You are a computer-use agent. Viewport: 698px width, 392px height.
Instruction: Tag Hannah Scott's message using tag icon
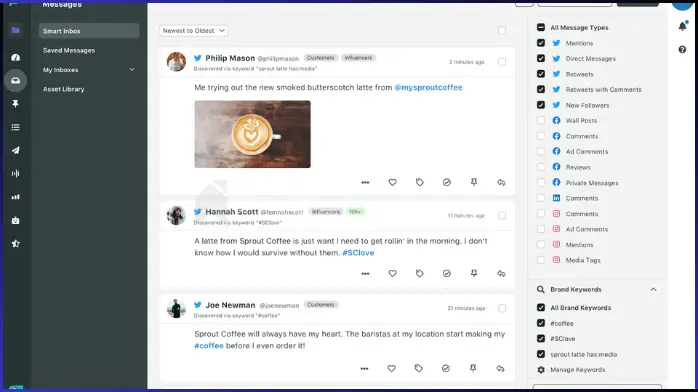pos(419,274)
